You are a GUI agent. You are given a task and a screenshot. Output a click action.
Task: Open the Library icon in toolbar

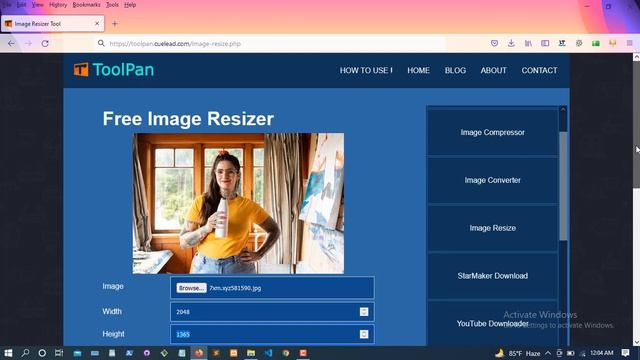528,43
